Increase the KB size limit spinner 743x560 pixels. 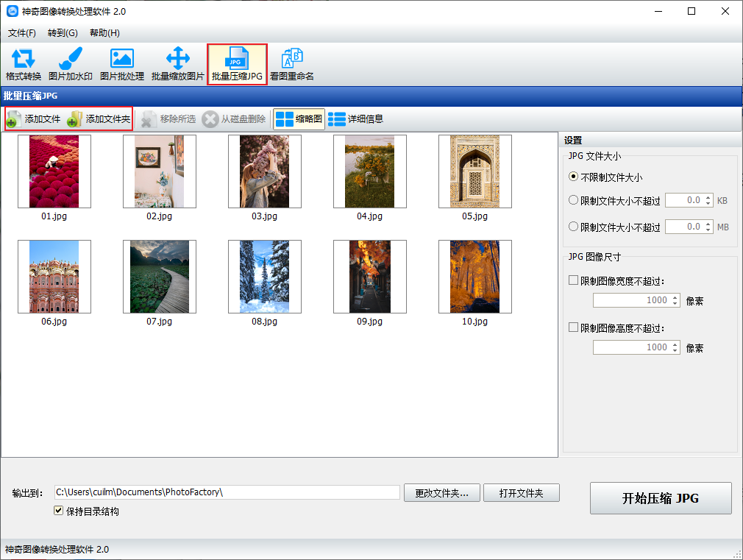click(708, 197)
